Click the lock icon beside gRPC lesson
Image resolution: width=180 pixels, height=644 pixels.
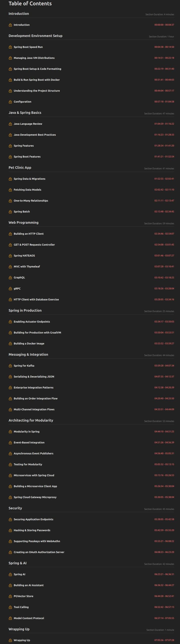(10, 289)
